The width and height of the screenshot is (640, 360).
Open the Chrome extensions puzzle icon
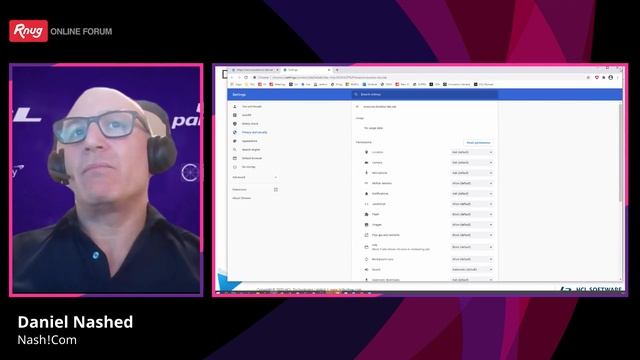point(604,77)
